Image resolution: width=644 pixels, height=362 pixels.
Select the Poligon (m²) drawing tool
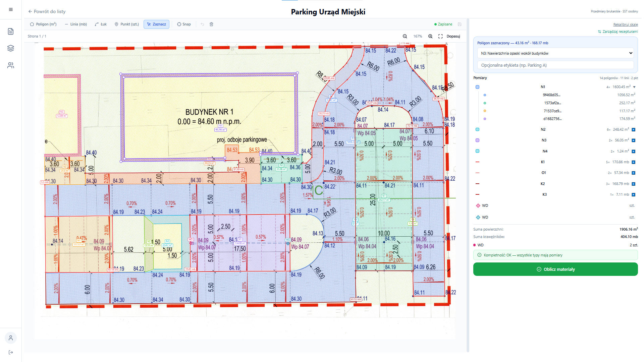tap(43, 24)
